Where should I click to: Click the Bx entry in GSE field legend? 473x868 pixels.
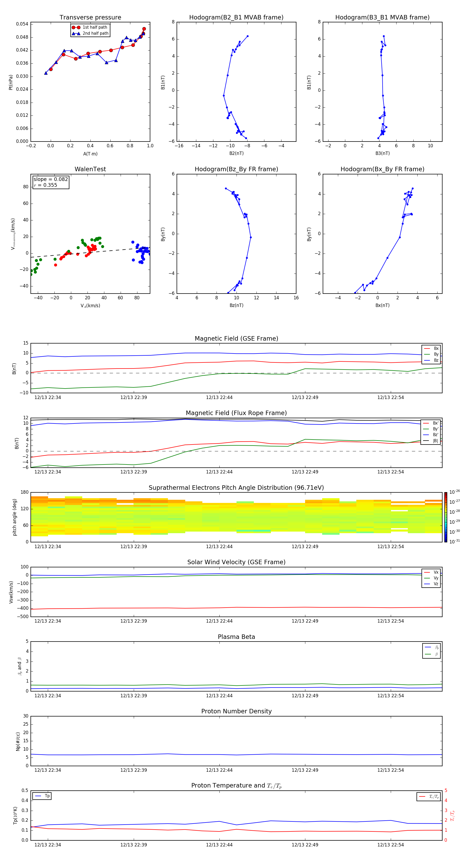[431, 349]
